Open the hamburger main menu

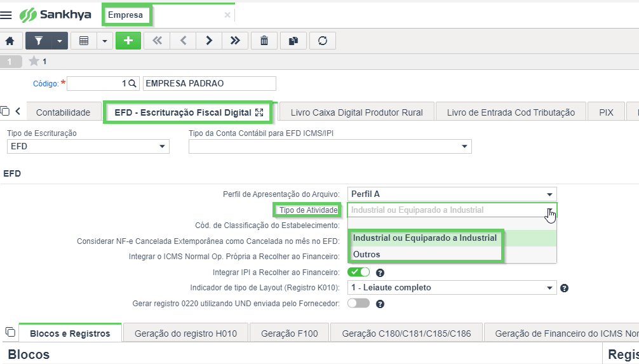pyautogui.click(x=6, y=15)
